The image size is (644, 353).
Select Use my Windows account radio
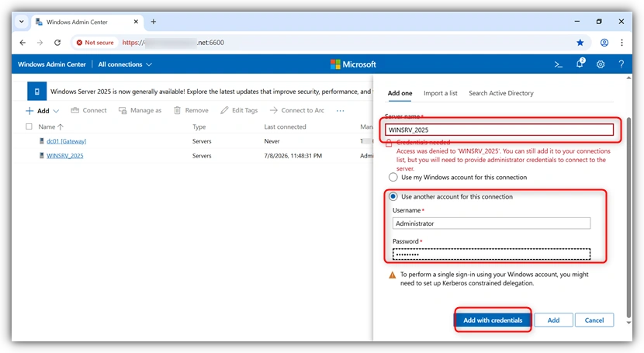pyautogui.click(x=393, y=178)
